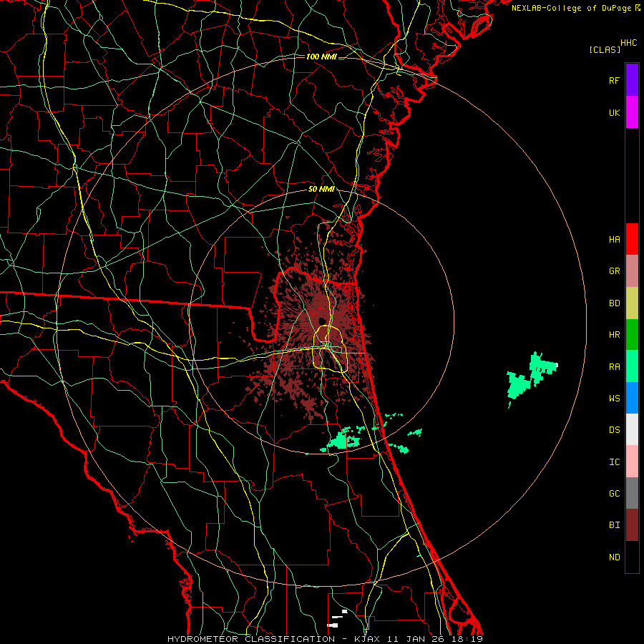Pick the dark green HR swatch
644x644 pixels.
[x=632, y=335]
